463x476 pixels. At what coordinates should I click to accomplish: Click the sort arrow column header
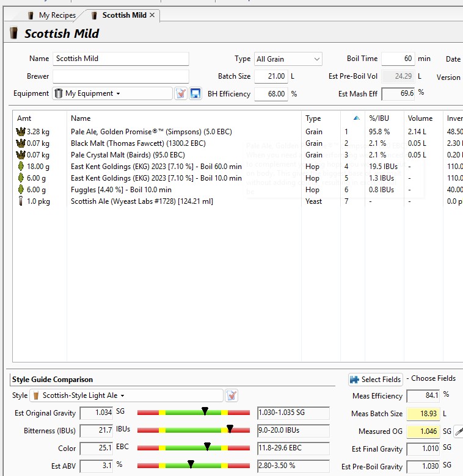tap(356, 118)
